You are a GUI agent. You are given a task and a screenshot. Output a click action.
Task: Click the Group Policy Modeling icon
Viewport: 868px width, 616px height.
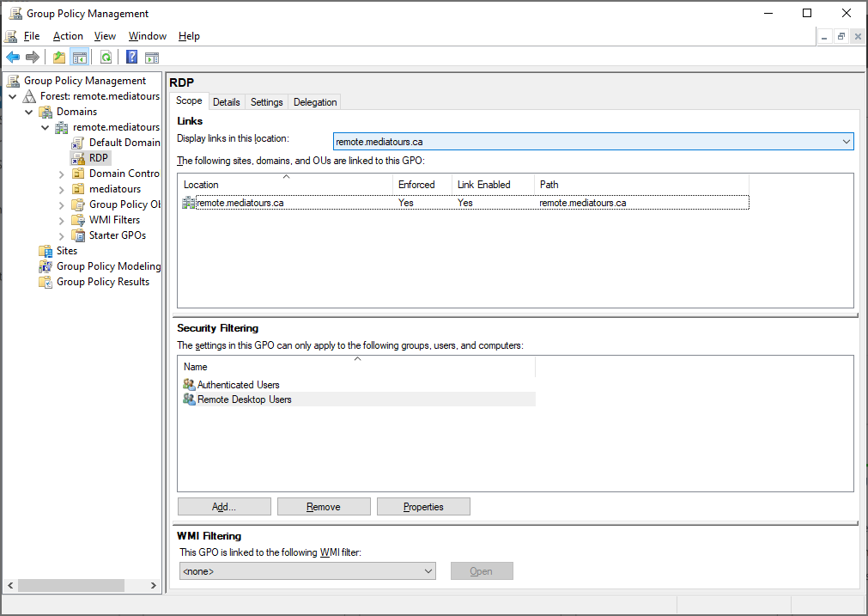click(x=46, y=266)
